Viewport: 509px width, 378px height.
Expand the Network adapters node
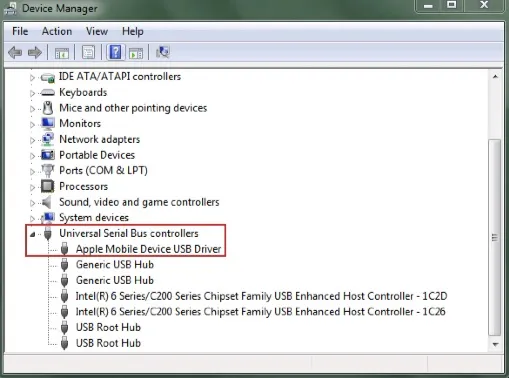pos(32,140)
